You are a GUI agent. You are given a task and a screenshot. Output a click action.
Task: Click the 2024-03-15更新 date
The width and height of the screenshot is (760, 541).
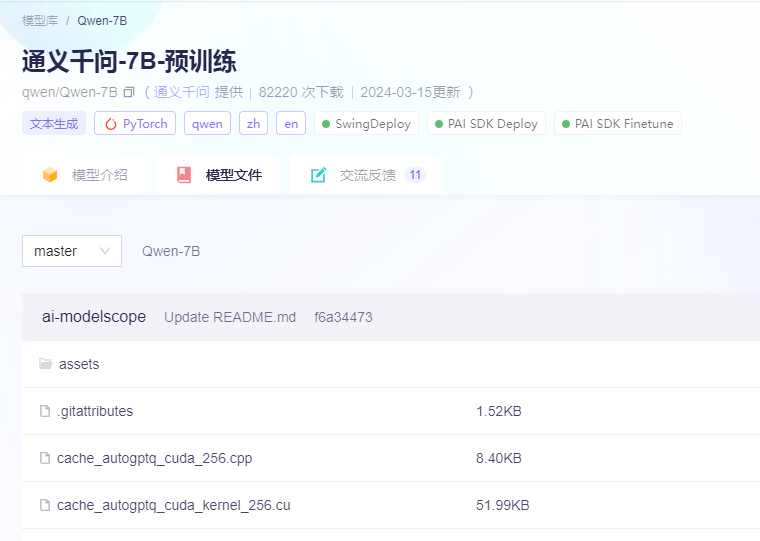(410, 92)
